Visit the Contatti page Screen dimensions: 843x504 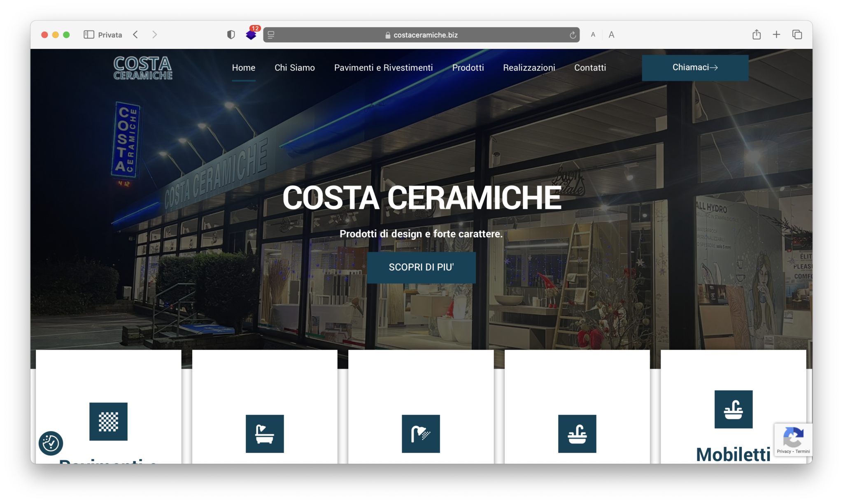coord(590,67)
